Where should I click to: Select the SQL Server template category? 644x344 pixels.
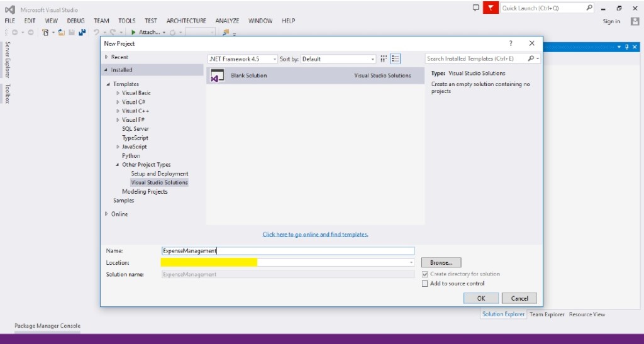(x=135, y=129)
